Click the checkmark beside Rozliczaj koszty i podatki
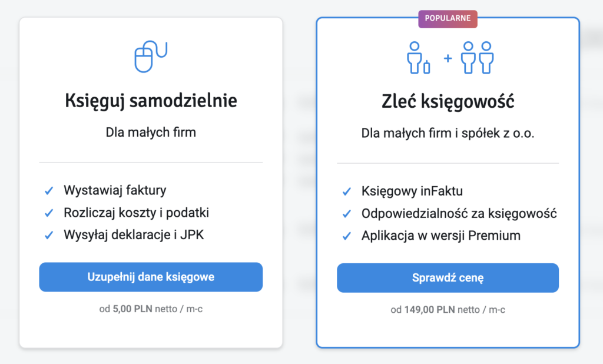Viewport: 603px width, 364px height. coord(49,213)
